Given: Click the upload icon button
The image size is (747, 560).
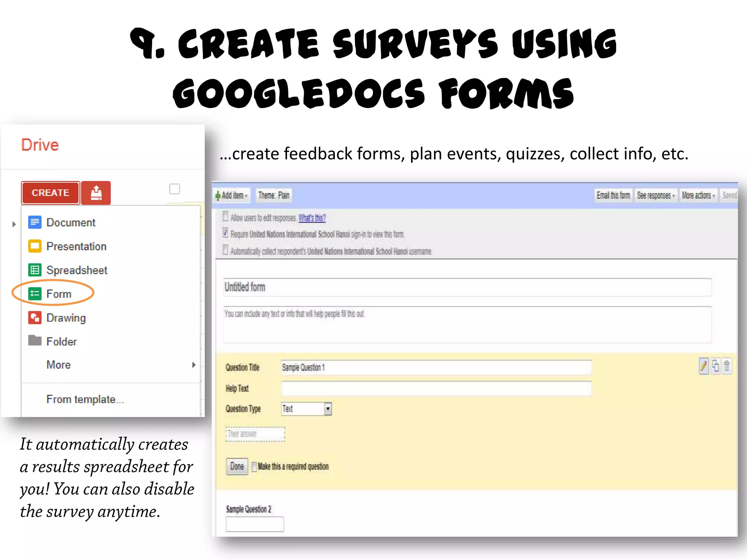Looking at the screenshot, I should click(x=96, y=192).
